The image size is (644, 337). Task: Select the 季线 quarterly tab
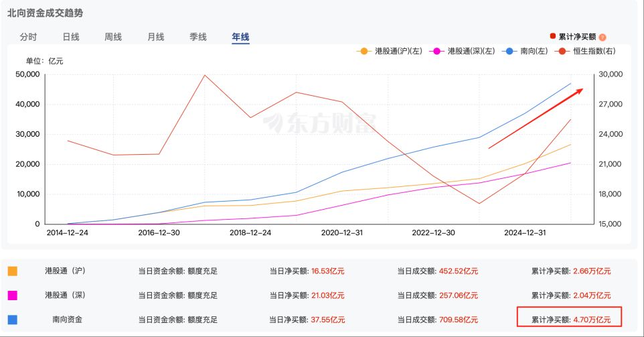(198, 38)
